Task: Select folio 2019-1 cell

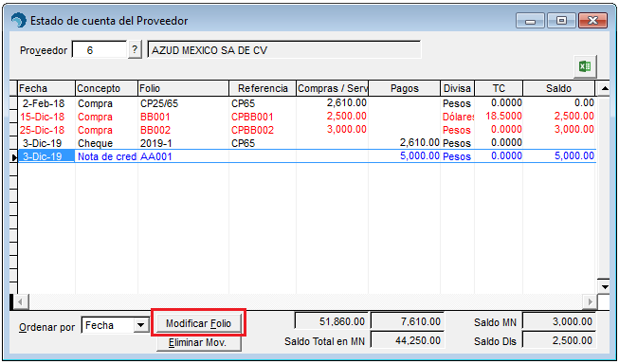Action: 184,143
